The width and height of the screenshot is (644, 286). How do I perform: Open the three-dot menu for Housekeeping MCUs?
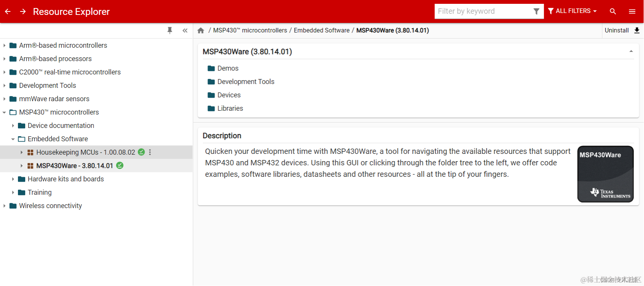150,152
